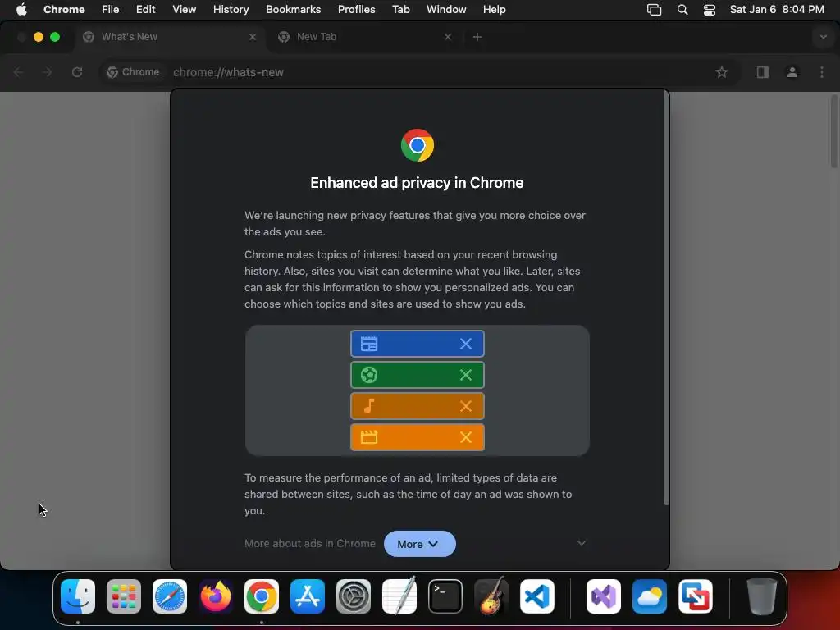Image resolution: width=840 pixels, height=630 pixels.
Task: Open the rightmost Dock app with red arrows
Action: coord(696,596)
